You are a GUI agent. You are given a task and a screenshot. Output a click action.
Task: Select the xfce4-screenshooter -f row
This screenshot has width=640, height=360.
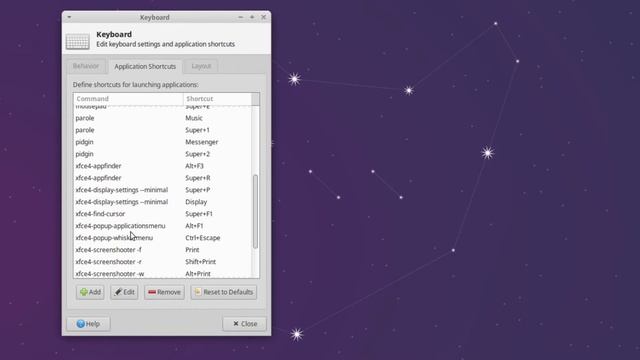click(x=163, y=250)
